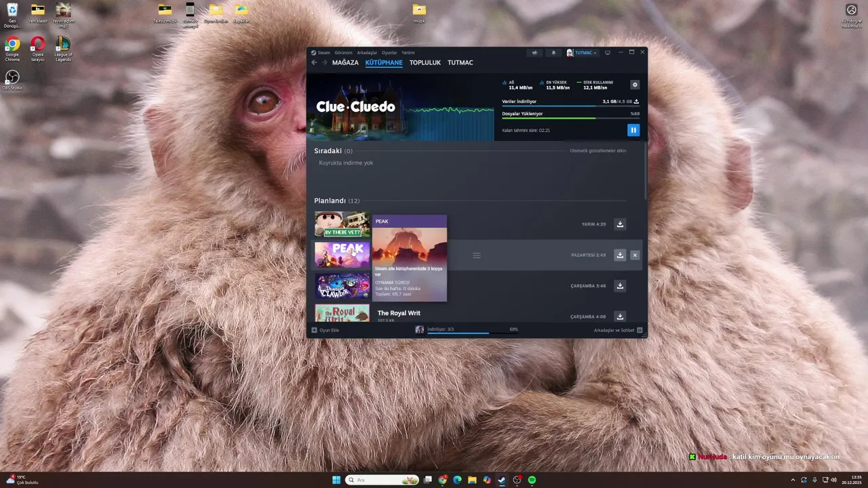Click the ÇARŞAMBA 3:46 schedule text
The image size is (868, 488).
[589, 286]
